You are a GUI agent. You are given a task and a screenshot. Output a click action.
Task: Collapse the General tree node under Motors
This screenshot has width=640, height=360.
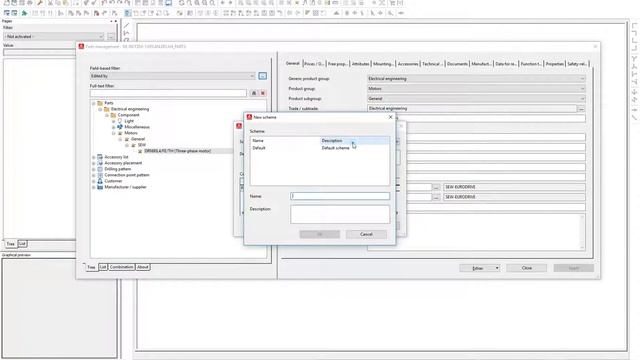pyautogui.click(x=120, y=139)
